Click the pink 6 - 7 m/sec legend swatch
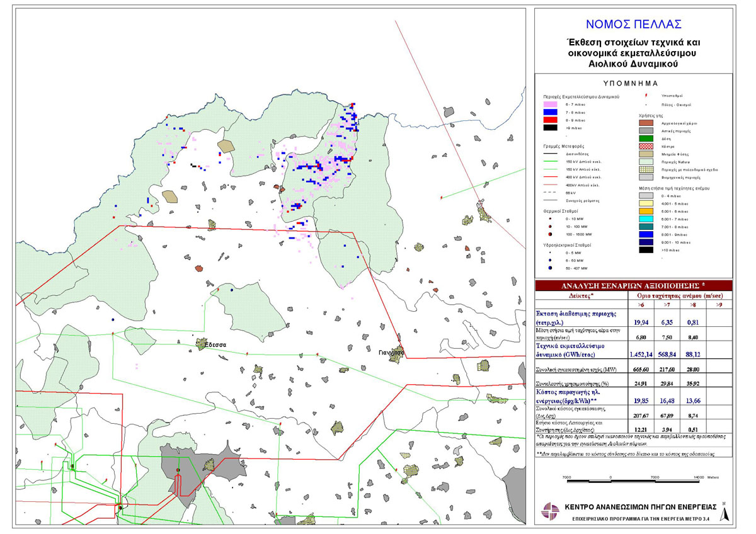 pos(550,105)
